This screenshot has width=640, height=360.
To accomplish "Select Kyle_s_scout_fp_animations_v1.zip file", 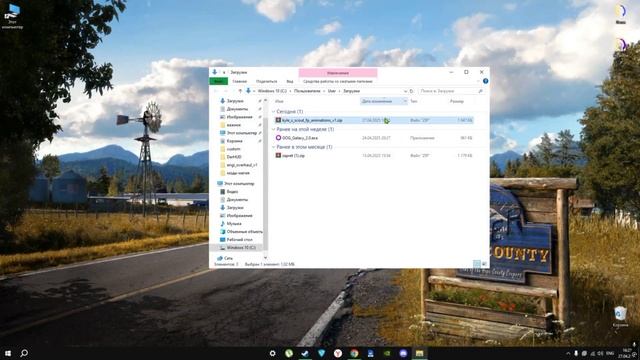I will coord(374,120).
